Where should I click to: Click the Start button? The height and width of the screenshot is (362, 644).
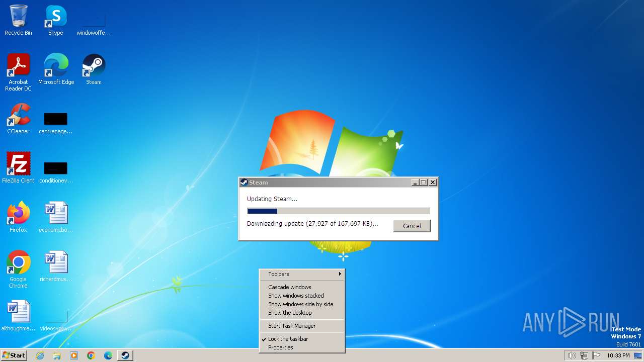coord(14,355)
